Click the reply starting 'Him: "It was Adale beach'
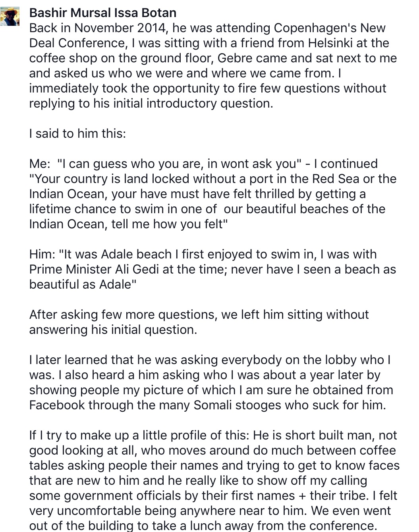The image size is (419, 532). [212, 269]
